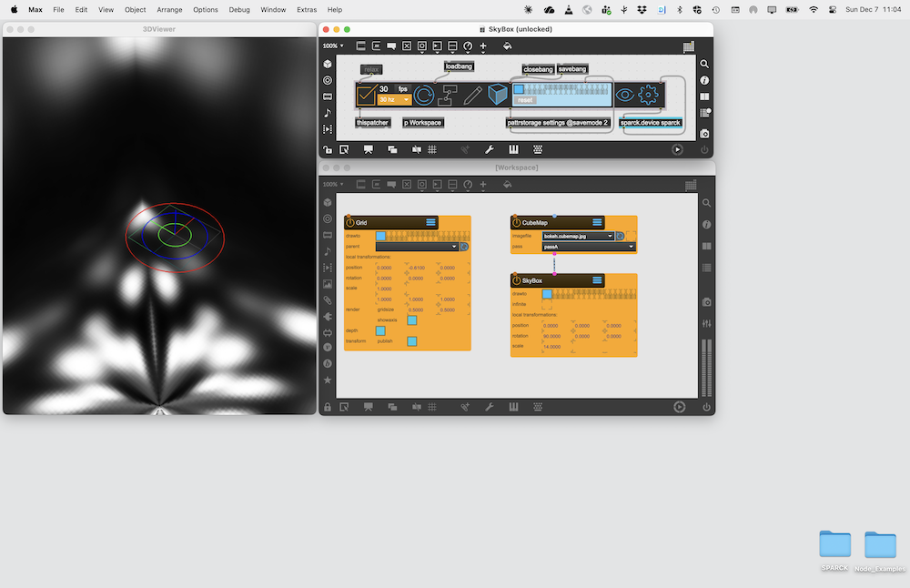
Task: Click the pencil edit icon
Action: [x=473, y=94]
